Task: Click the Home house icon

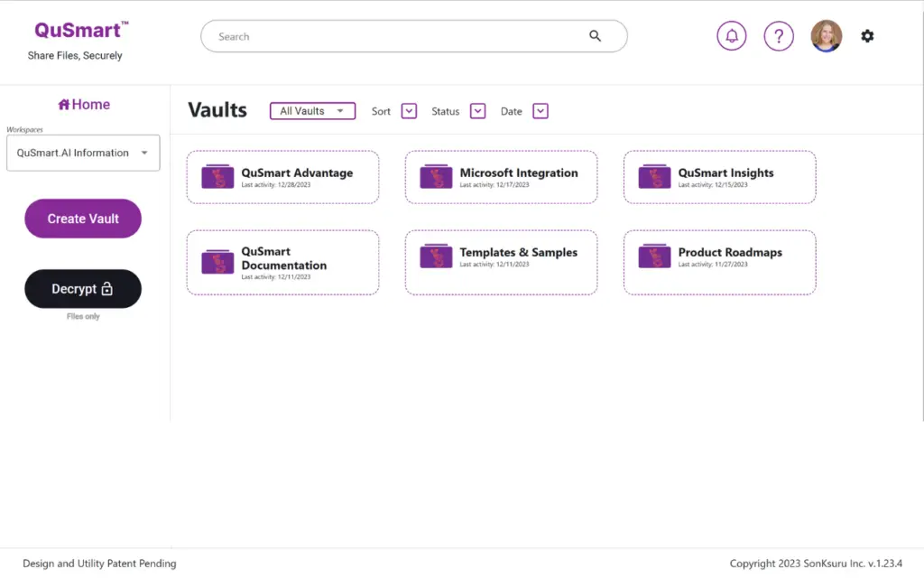Action: pyautogui.click(x=64, y=105)
